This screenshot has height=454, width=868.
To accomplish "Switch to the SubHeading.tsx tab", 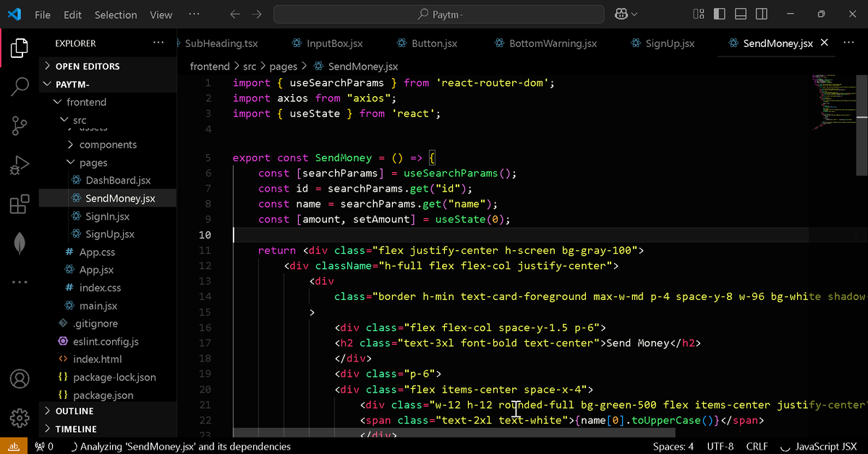I will coord(220,43).
